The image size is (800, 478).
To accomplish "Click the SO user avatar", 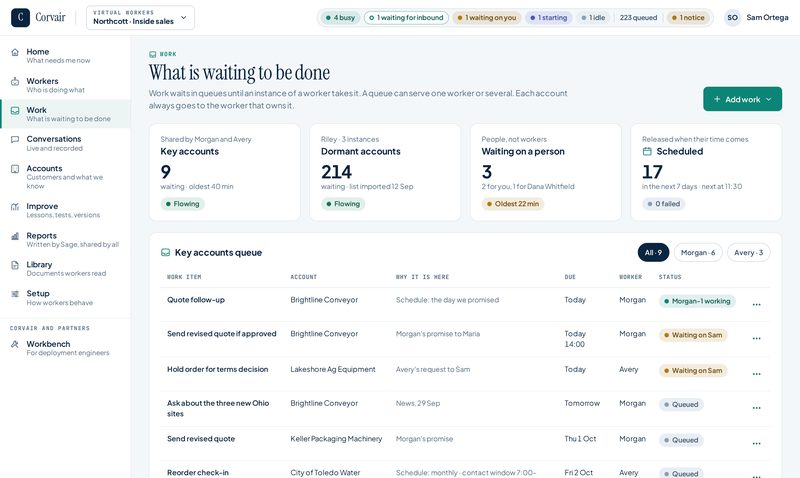I will 732,17.
